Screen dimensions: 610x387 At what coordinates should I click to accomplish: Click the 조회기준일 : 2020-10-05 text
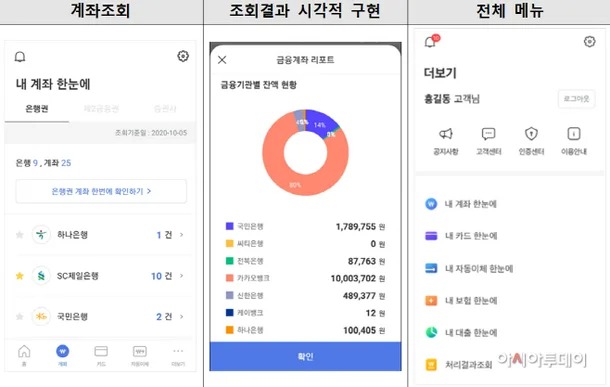point(151,133)
